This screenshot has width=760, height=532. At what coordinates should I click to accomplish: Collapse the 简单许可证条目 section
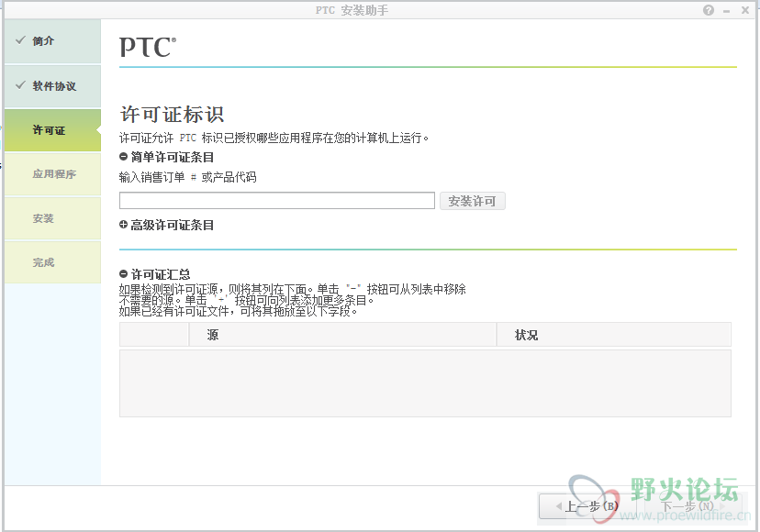point(123,157)
